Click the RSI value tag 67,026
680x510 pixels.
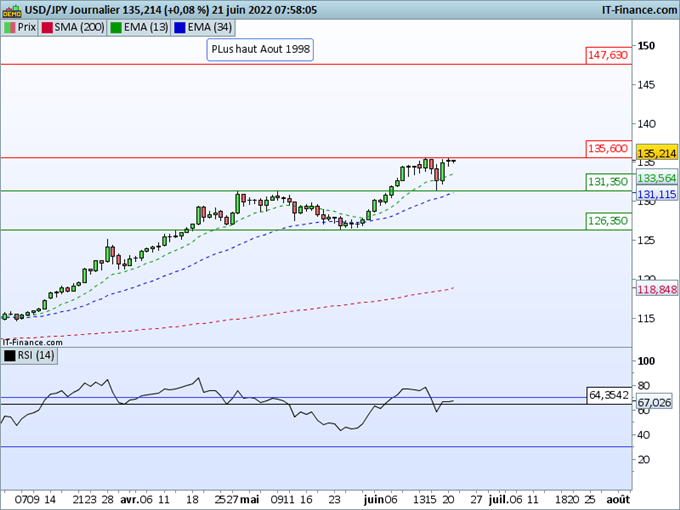point(654,403)
